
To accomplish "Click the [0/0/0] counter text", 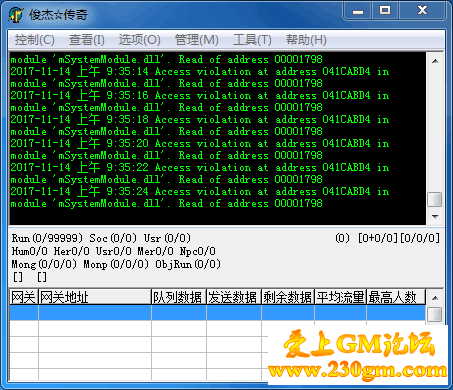I will [420, 238].
